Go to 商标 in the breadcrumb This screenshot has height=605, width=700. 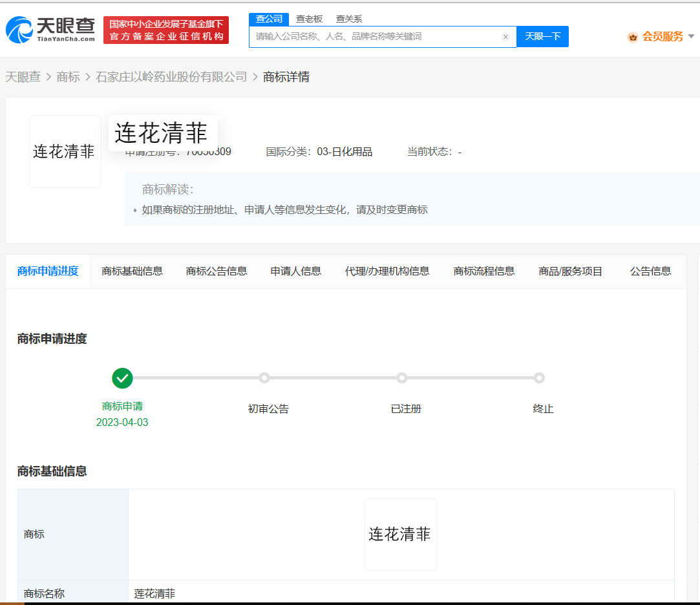point(69,77)
